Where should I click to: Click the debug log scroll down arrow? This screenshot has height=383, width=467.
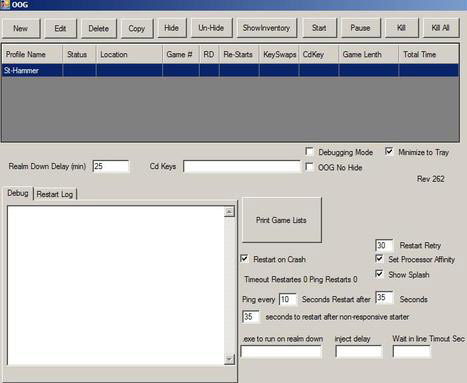point(229,359)
